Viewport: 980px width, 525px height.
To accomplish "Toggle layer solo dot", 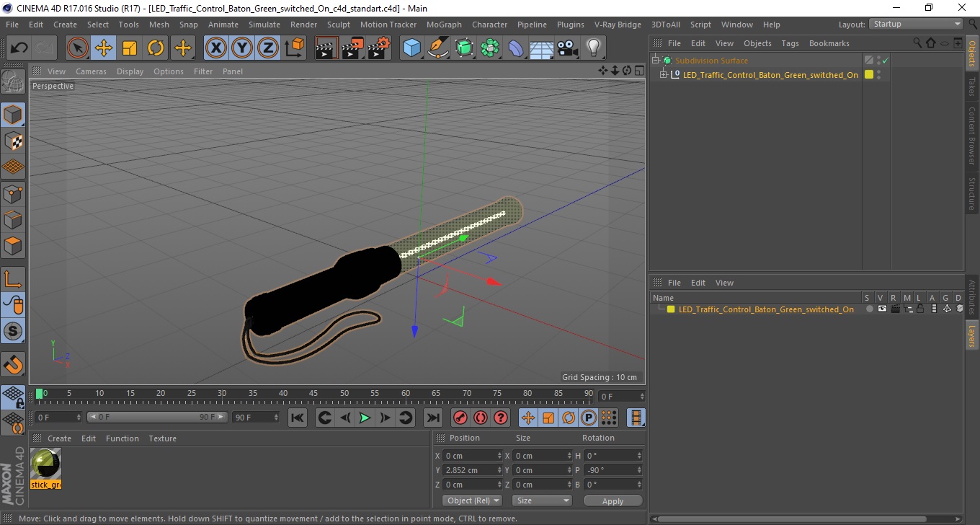I will [869, 309].
